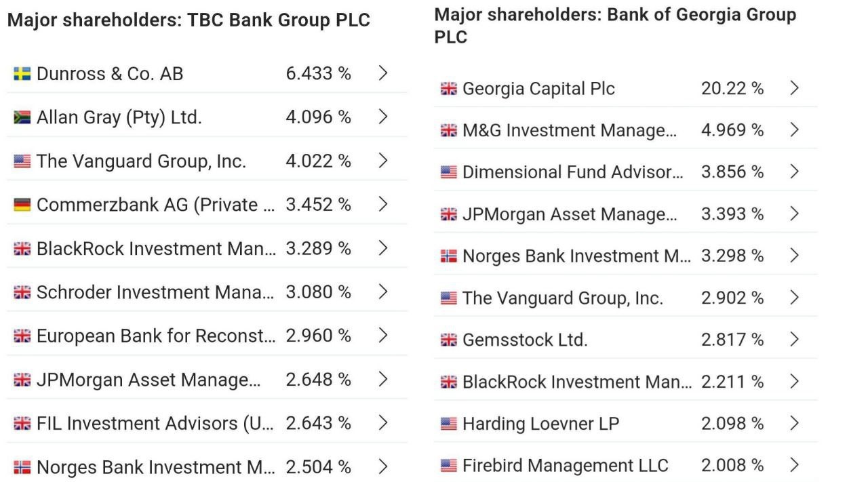Click the UK flag next to Georgia Capital Plc
The image size is (868, 482).
coord(448,89)
